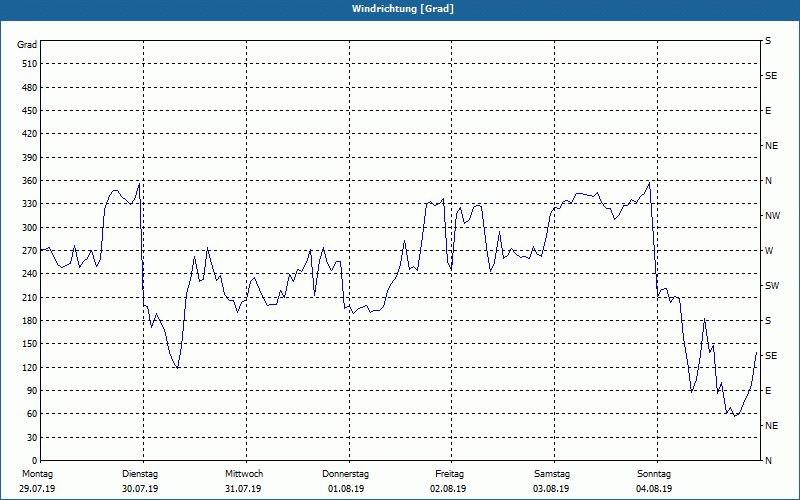Click the 0 y-axis value
Image resolution: width=800 pixels, height=500 pixels.
[34, 461]
